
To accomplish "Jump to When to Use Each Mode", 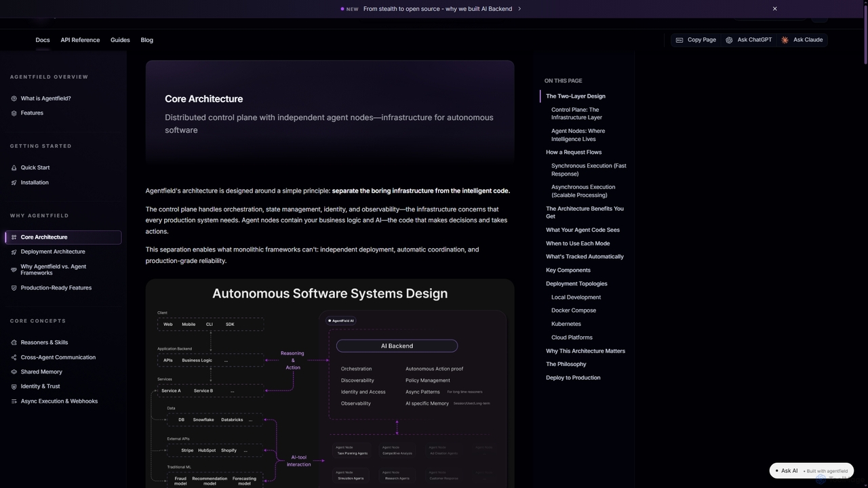I will click(x=578, y=243).
